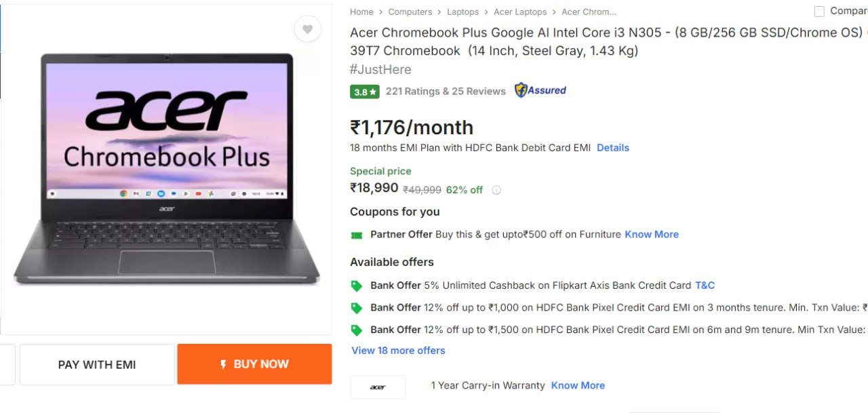Expand View 18 more offers
This screenshot has height=413, width=868.
(398, 351)
